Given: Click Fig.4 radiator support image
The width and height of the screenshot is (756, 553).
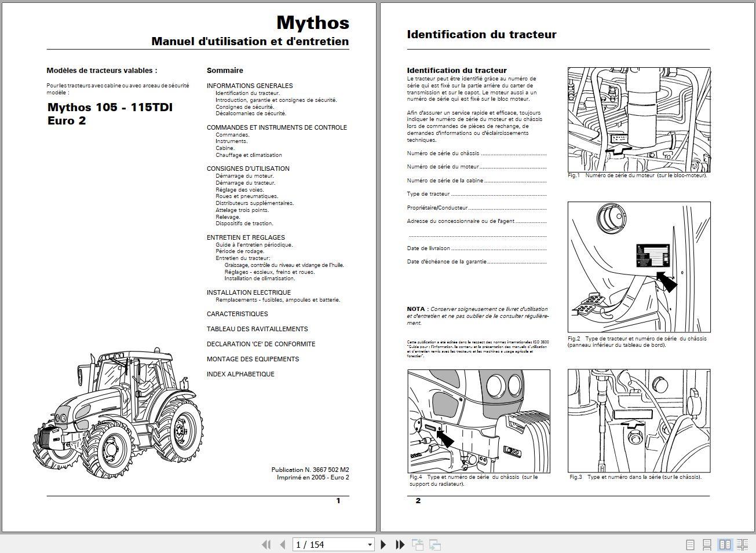Looking at the screenshot, I should [479, 422].
